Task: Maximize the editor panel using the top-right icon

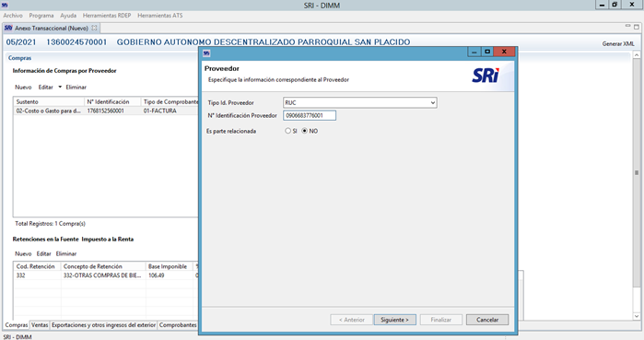Action: click(637, 27)
